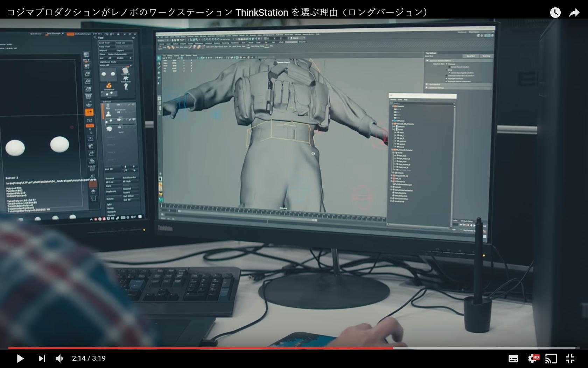Skip to the next video
This screenshot has width=588, height=368.
pos(42,358)
